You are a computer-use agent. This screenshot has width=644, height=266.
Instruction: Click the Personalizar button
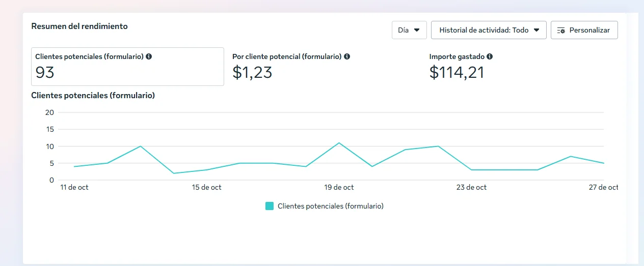pos(584,30)
